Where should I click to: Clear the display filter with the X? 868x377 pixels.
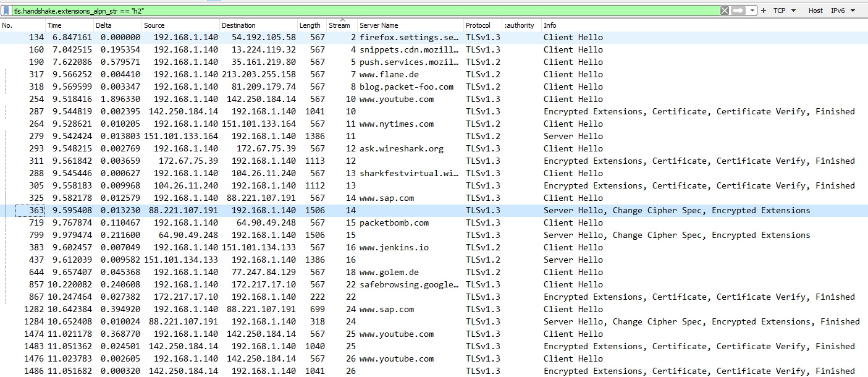click(725, 11)
